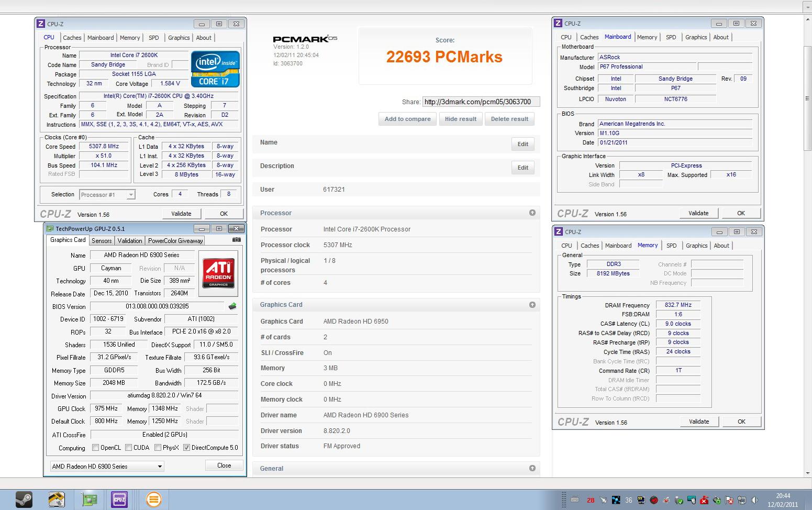Click Hide result button

click(460, 119)
